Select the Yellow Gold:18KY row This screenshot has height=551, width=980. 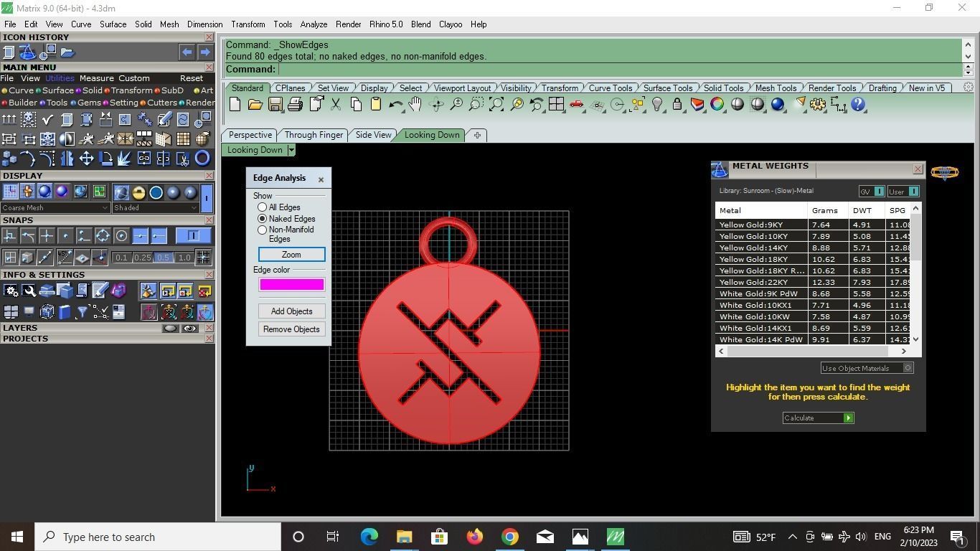814,259
